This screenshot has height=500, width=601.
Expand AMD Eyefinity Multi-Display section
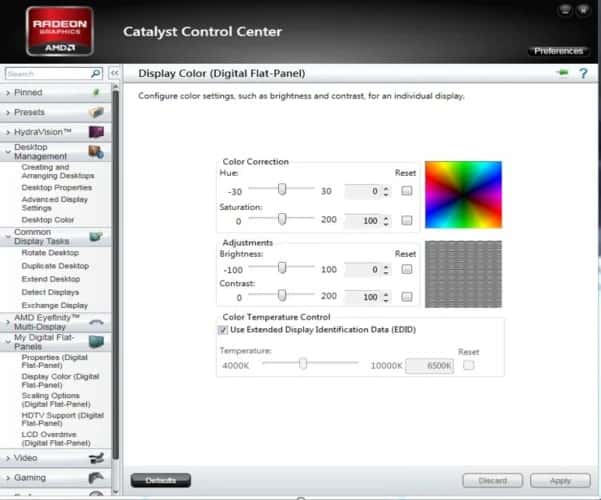pos(8,322)
